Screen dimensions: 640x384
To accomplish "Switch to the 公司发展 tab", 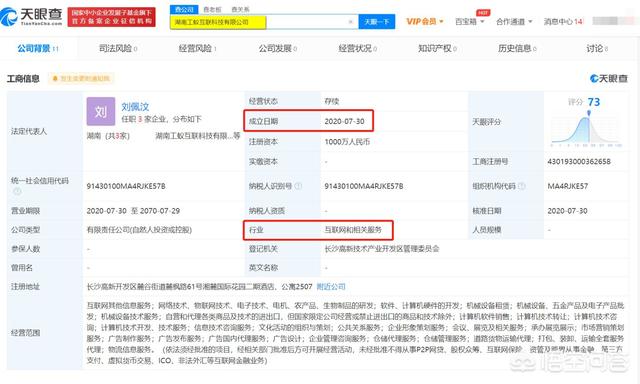I will click(x=278, y=49).
